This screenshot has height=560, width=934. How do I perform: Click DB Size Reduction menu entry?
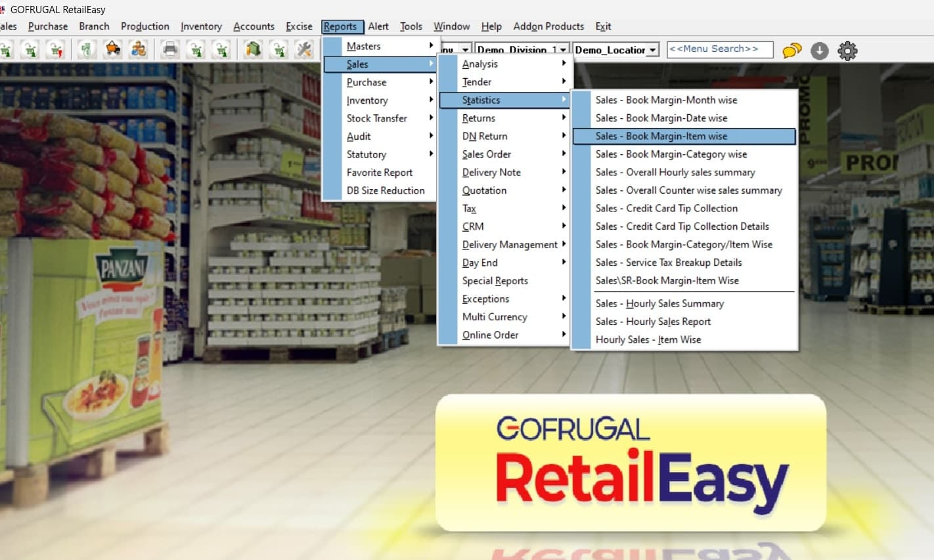pyautogui.click(x=385, y=190)
